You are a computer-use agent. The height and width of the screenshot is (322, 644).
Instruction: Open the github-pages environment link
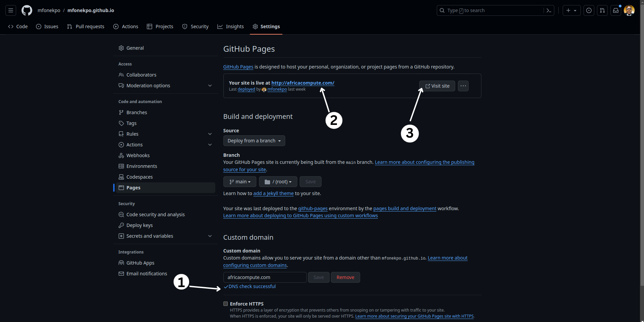point(313,209)
